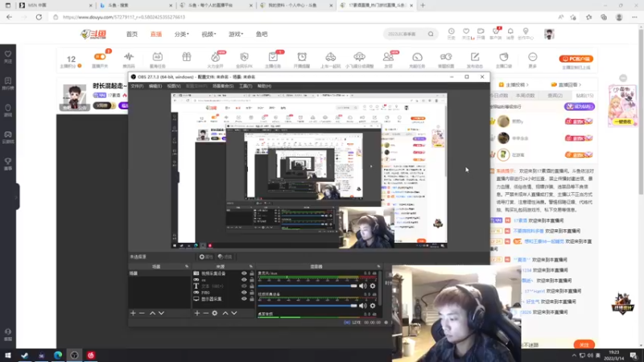Open the 发布动态 edit icon
The height and width of the screenshot is (362, 644).
tap(475, 56)
